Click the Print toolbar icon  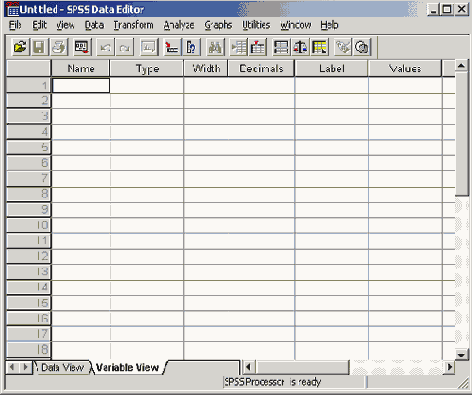click(x=59, y=47)
